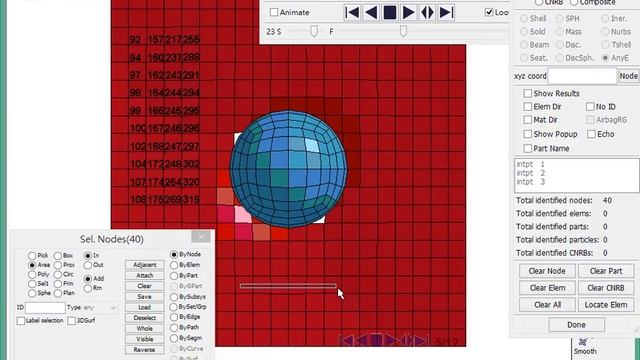Click the Load button
This screenshot has width=640, height=360.
coord(144,307)
